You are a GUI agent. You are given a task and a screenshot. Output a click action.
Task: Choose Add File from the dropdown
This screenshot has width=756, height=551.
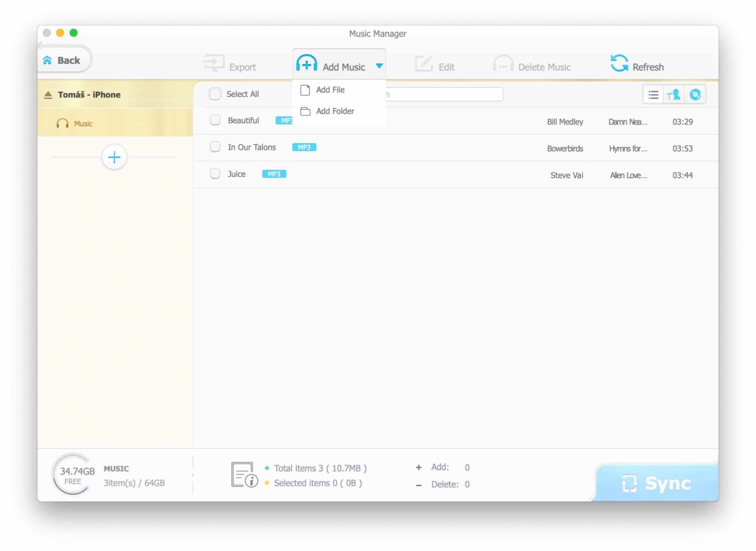(330, 90)
